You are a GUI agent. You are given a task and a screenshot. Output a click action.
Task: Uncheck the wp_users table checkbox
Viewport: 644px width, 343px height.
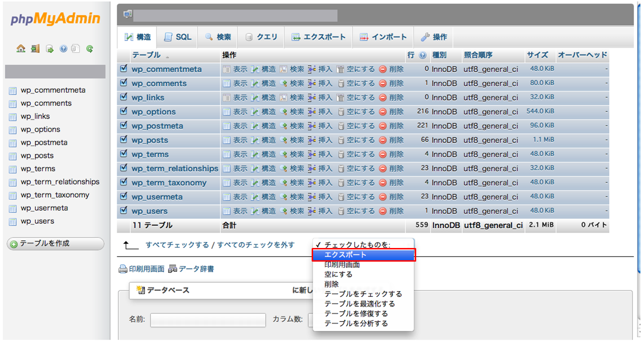[x=123, y=210]
